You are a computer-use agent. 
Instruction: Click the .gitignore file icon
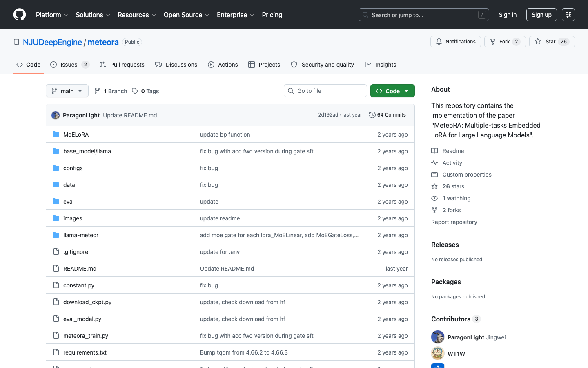pos(56,252)
